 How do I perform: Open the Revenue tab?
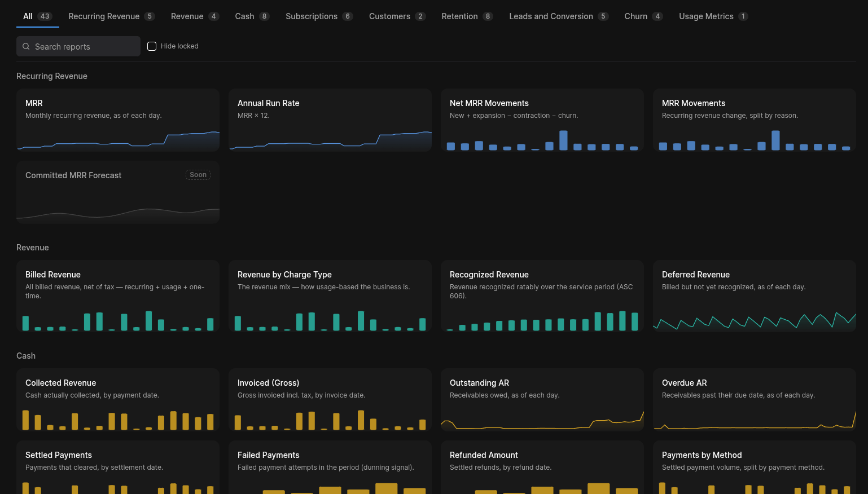tap(195, 16)
